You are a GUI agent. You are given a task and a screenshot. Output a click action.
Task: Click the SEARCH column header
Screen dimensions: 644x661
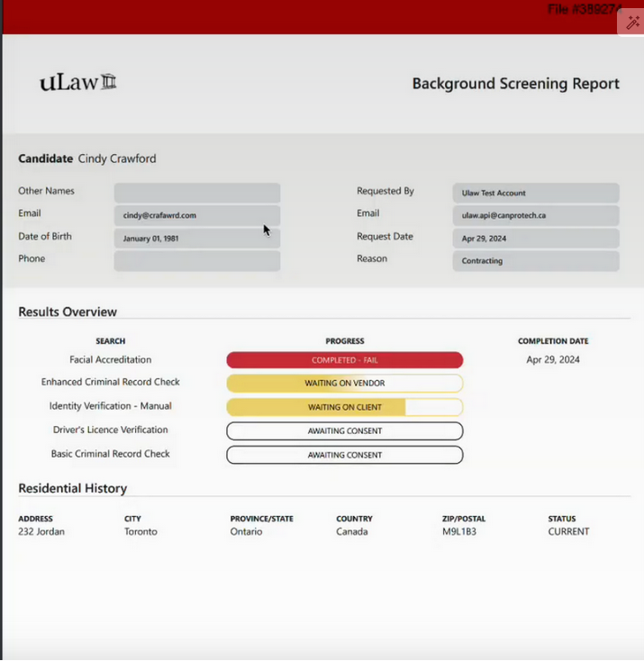pos(110,341)
